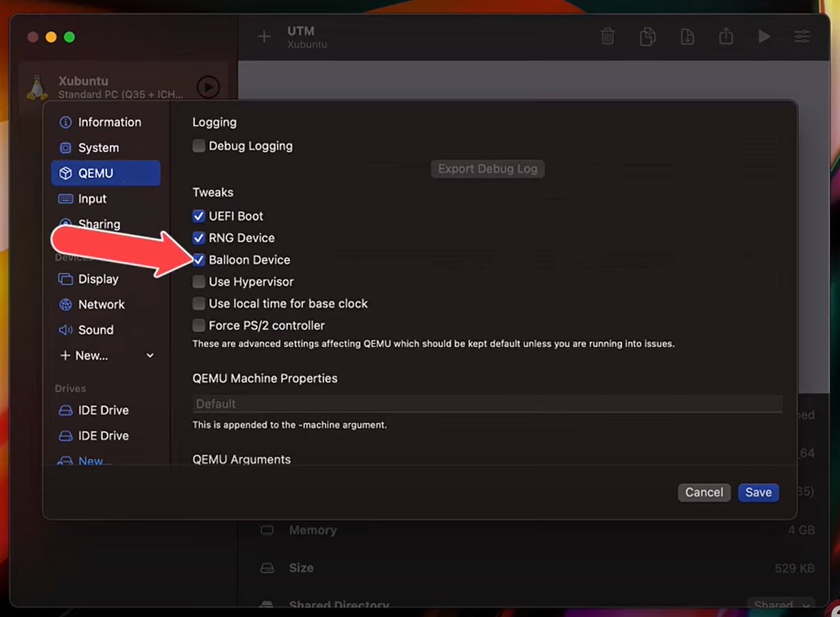
Task: Click the second IDE Drive disk icon
Action: pyautogui.click(x=66, y=436)
